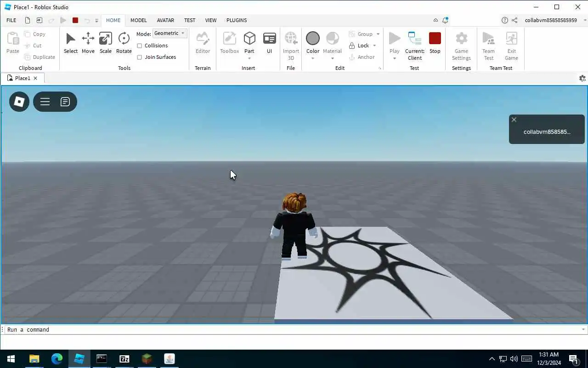Click the import/open icon next to new file
The image size is (588, 368).
(40, 20)
